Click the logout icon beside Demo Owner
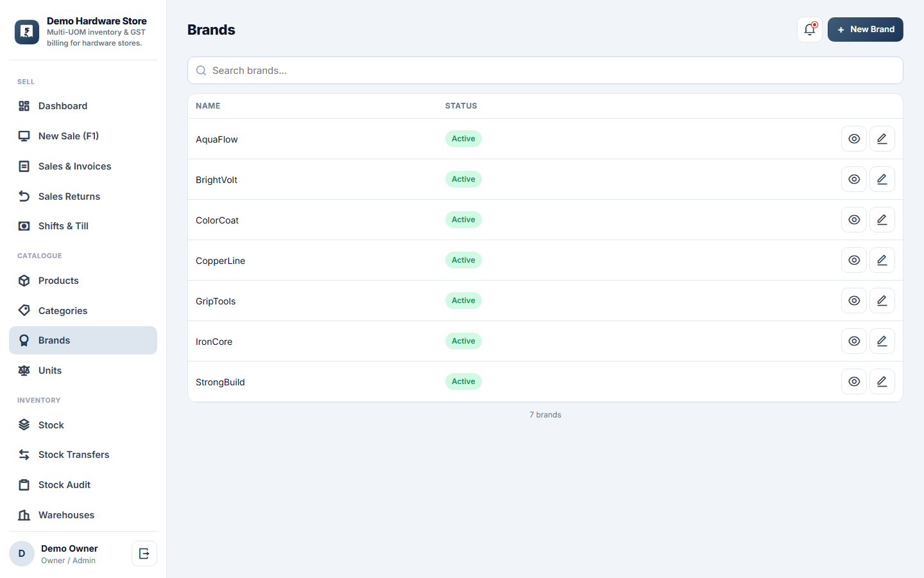Image resolution: width=924 pixels, height=578 pixels. pos(144,554)
